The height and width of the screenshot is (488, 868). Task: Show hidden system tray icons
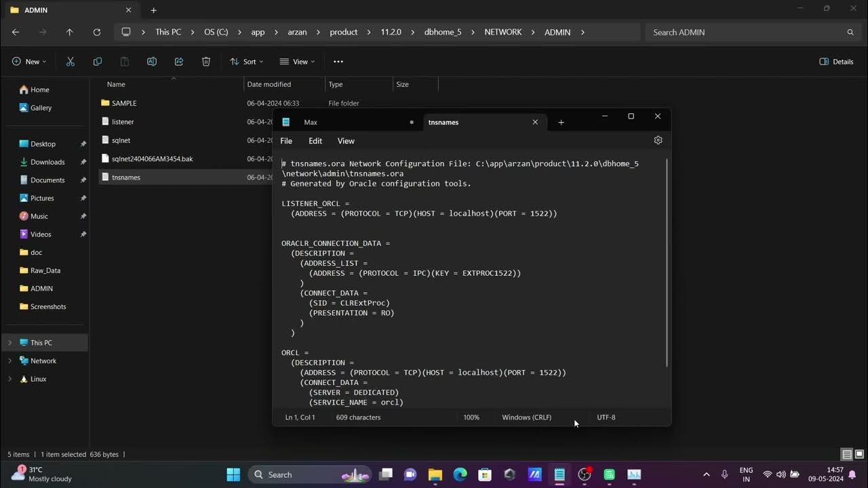coord(707,474)
